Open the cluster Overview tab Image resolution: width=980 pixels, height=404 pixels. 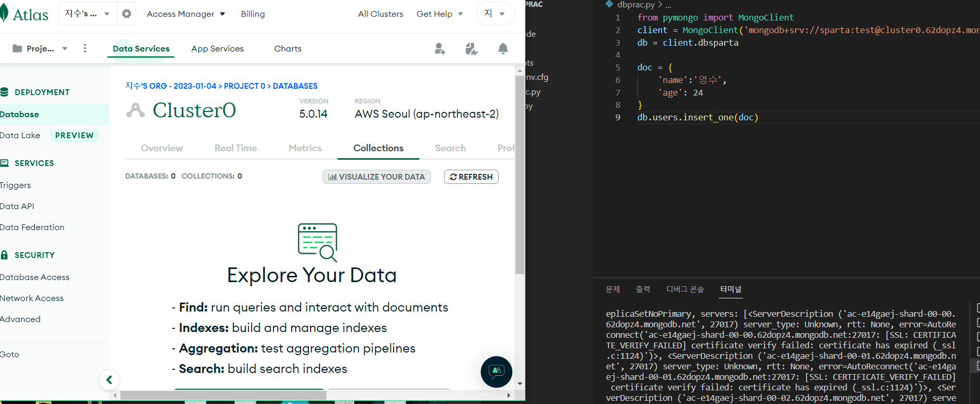pos(162,148)
